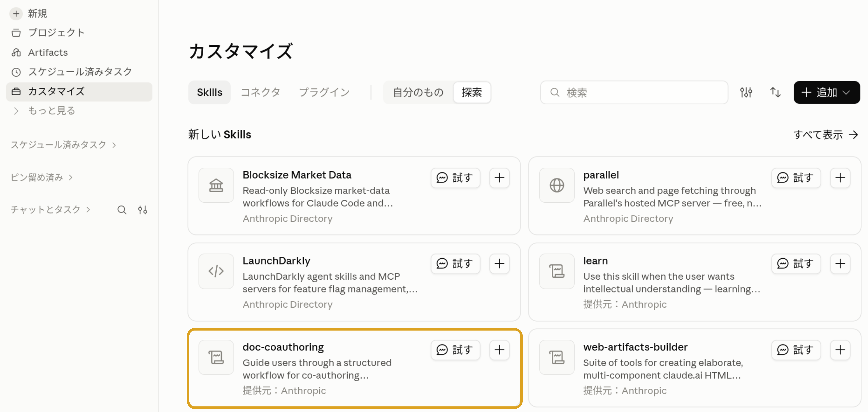This screenshot has height=412, width=868.
Task: Open the 追加 dropdown button
Action: pos(827,92)
